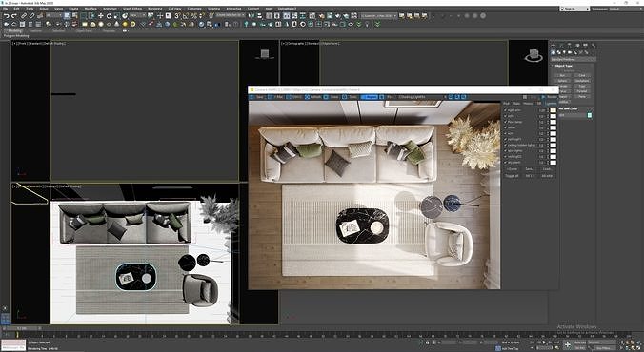Click the Align tool icon

click(259, 15)
